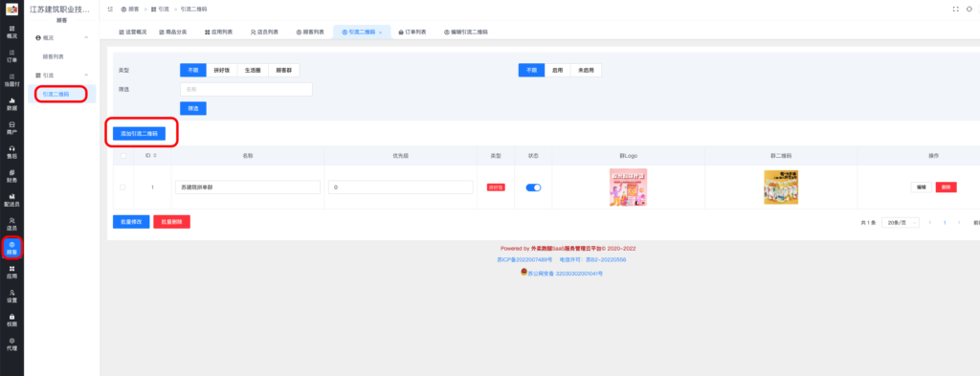Toggle sidebar collapse icon beside breadcrumb
This screenshot has height=376, width=980.
pyautogui.click(x=110, y=10)
